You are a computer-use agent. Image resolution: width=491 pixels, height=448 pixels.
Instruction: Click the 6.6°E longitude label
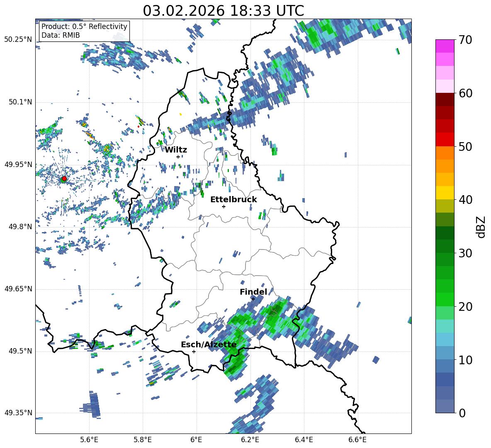pyautogui.click(x=357, y=440)
